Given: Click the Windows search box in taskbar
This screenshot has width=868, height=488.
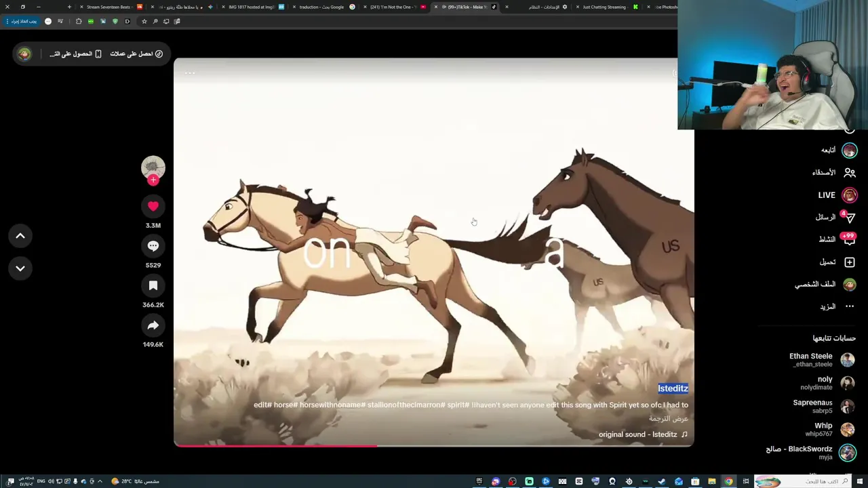Looking at the screenshot, I should coord(802,481).
